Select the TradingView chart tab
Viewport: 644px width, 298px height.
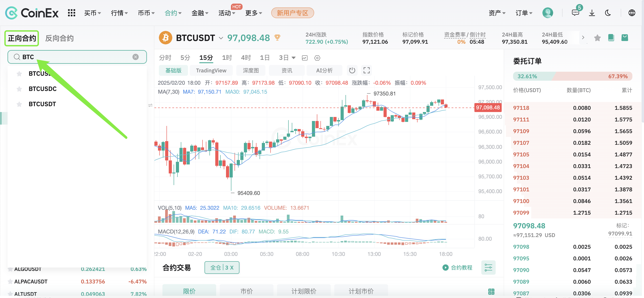(211, 70)
